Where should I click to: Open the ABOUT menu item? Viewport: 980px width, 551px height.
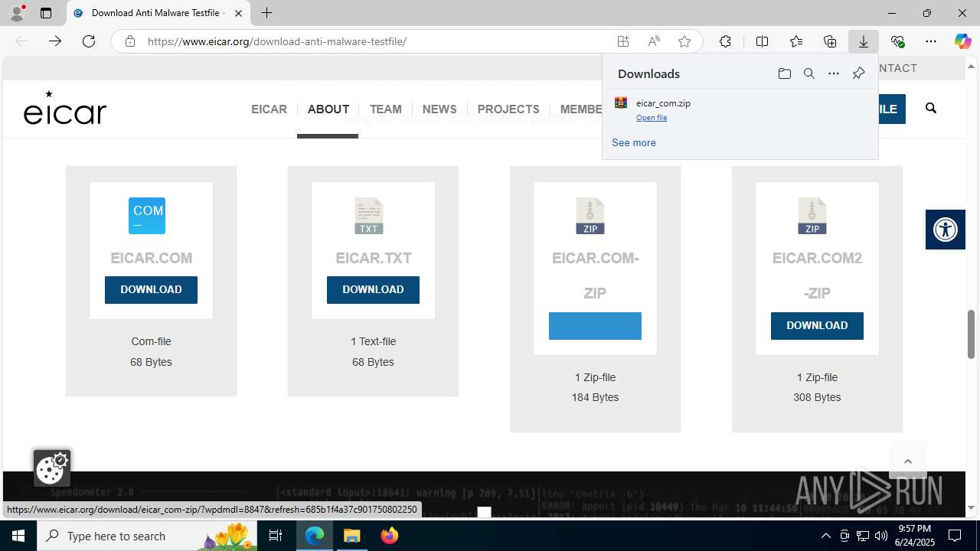click(328, 109)
